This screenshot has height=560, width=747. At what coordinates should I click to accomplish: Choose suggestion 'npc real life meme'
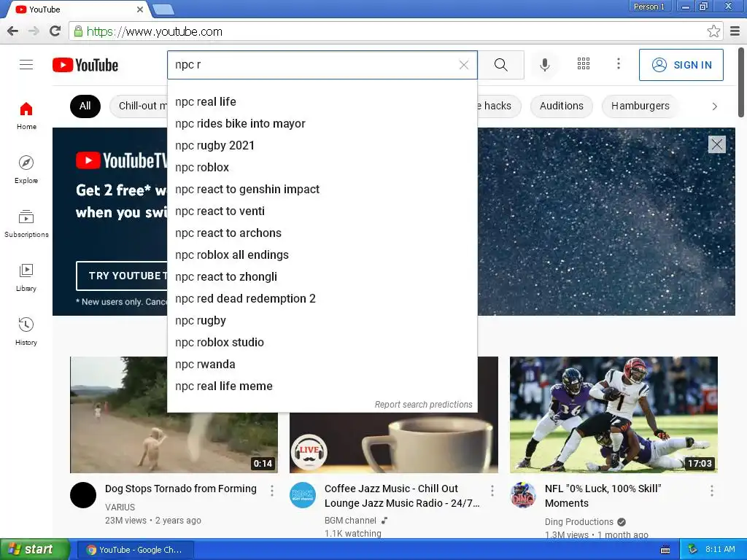click(322, 386)
